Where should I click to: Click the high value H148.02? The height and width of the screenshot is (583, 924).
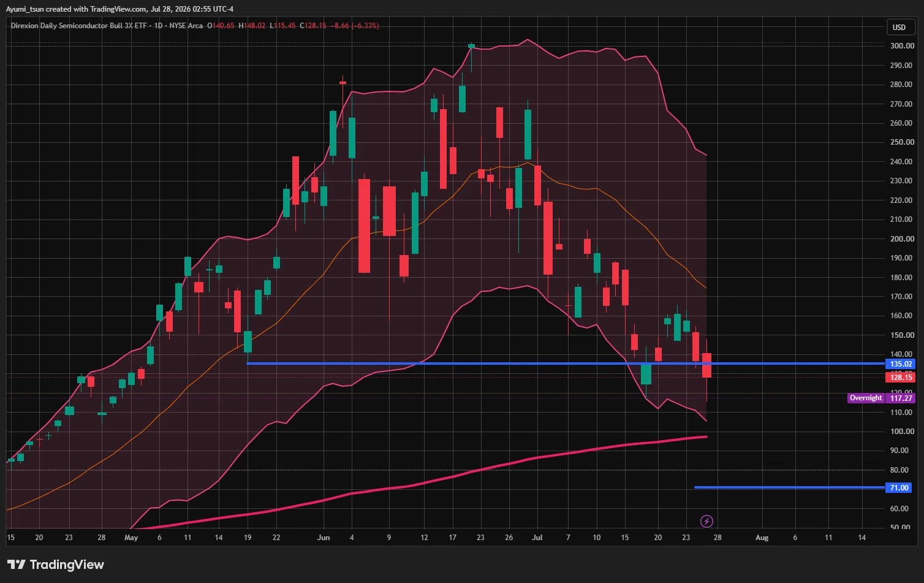(252, 26)
